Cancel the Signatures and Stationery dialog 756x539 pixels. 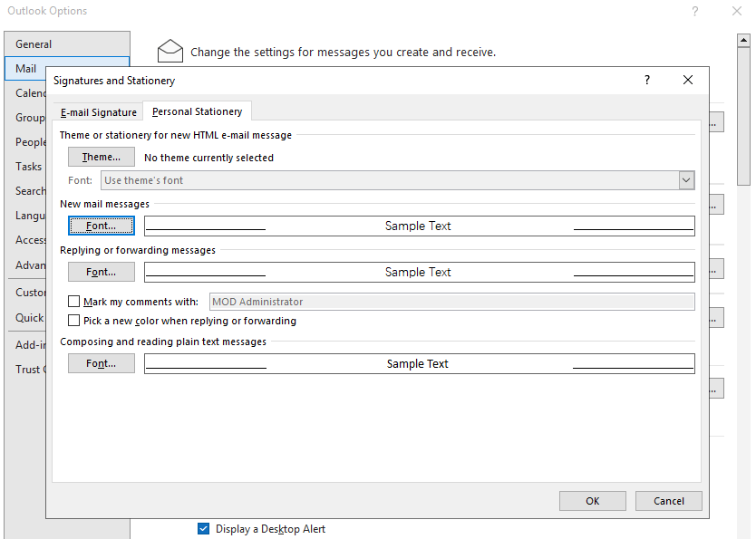(668, 501)
